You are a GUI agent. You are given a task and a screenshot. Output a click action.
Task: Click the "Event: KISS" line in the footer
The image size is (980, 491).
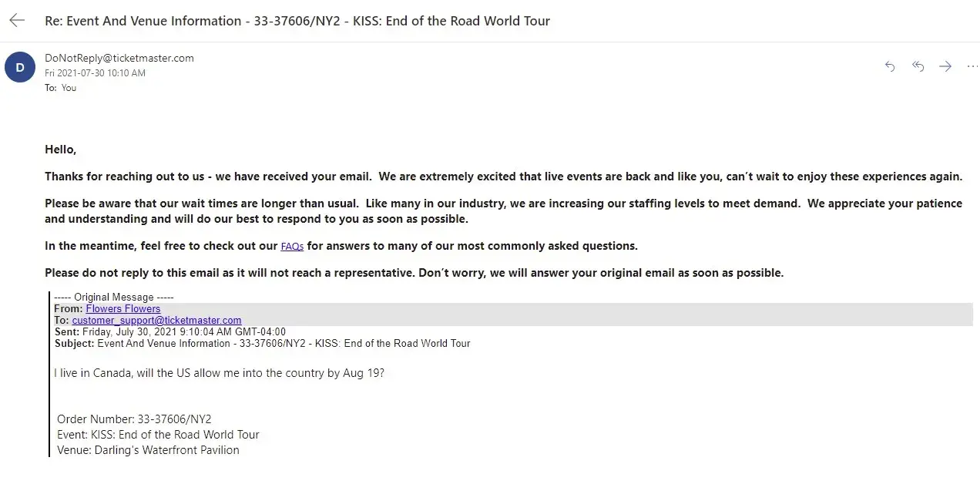pyautogui.click(x=158, y=435)
